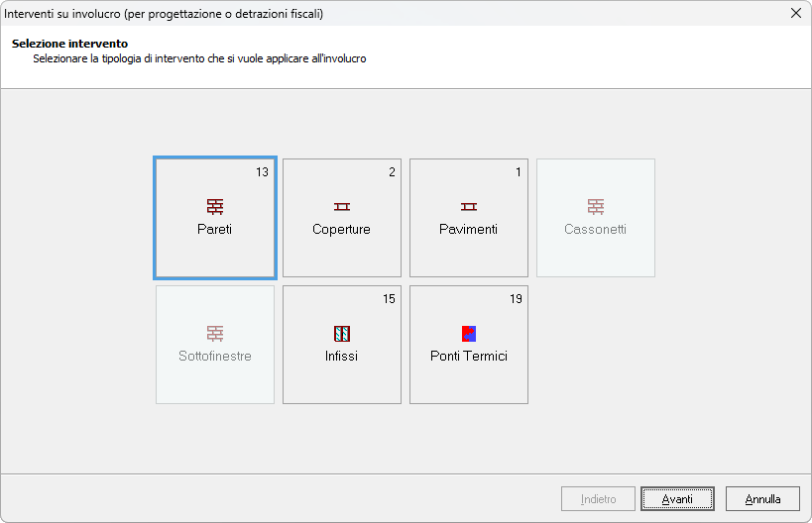Close the Interventi su involucro dialog
Viewport: 812px width, 523px height.
point(795,13)
